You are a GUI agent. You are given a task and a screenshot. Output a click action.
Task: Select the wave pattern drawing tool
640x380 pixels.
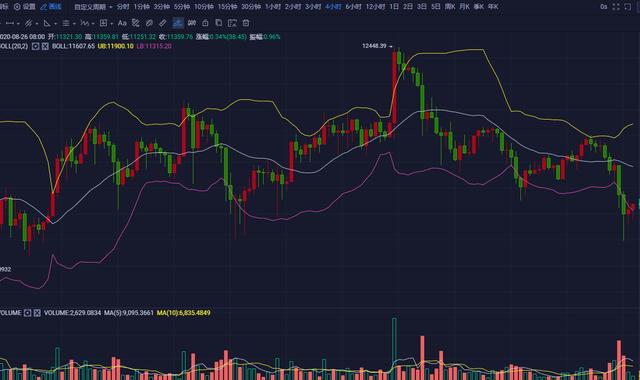coord(84,23)
